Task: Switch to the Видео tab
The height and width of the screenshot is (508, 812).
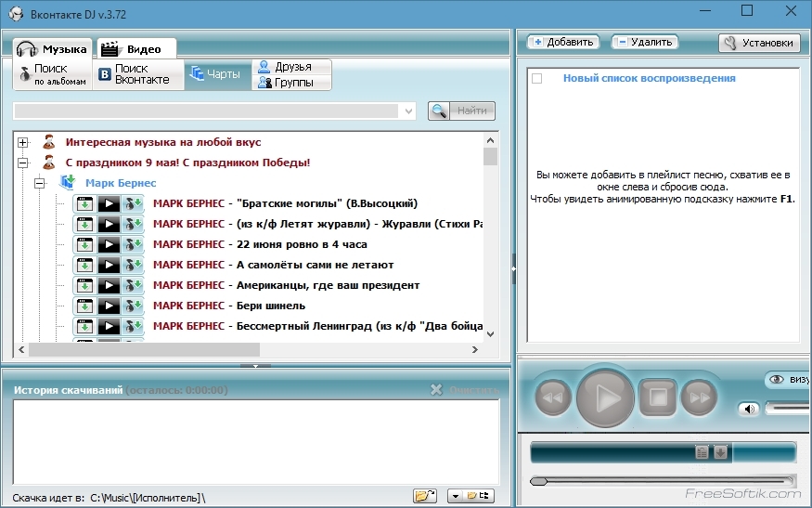Action: (x=136, y=48)
